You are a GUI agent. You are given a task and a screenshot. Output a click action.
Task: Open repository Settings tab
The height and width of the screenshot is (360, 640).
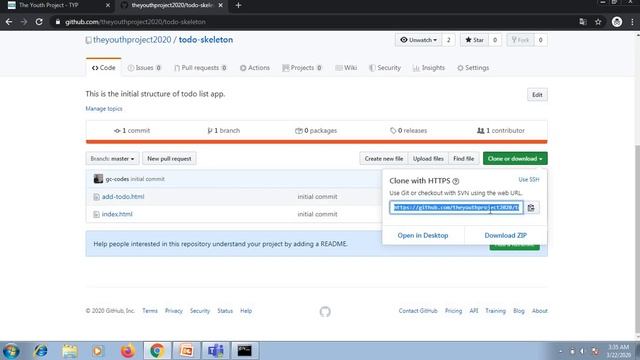point(473,68)
